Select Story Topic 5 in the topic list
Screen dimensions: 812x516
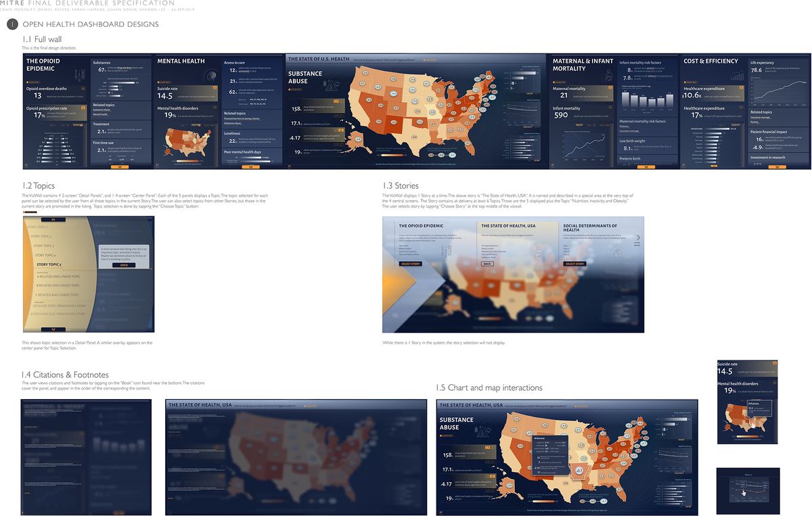pos(49,264)
